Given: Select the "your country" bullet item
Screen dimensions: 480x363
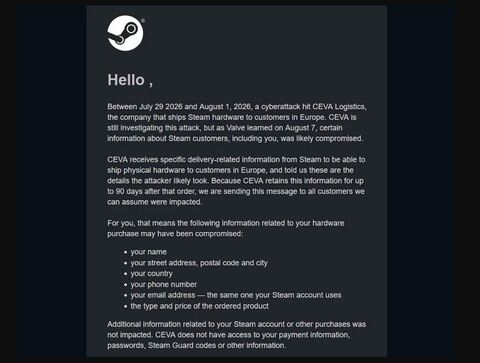Looking at the screenshot, I should click(151, 274).
